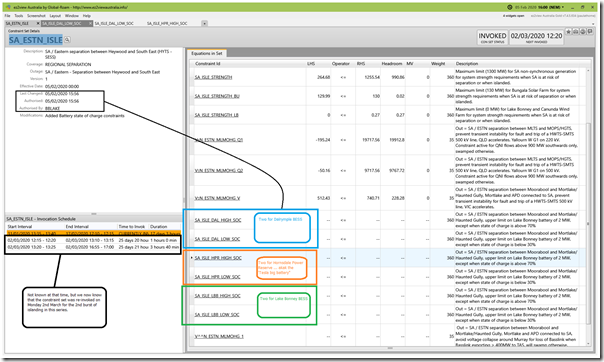Open the V::N_ESTN_MLMOHG_Q1 constraint link

[219, 140]
